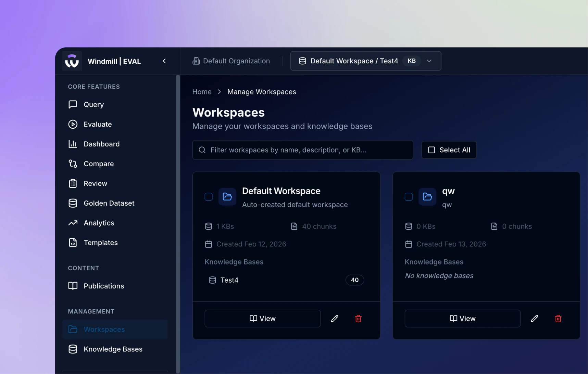
Task: View the qw workspace
Action: [x=463, y=319]
